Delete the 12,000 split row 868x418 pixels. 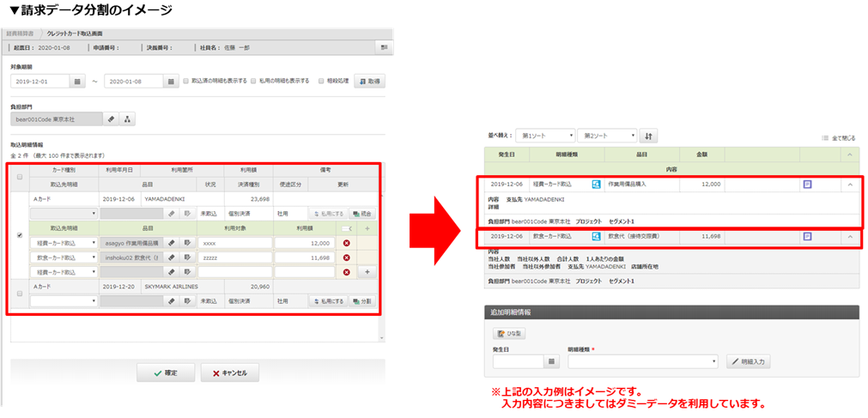346,243
